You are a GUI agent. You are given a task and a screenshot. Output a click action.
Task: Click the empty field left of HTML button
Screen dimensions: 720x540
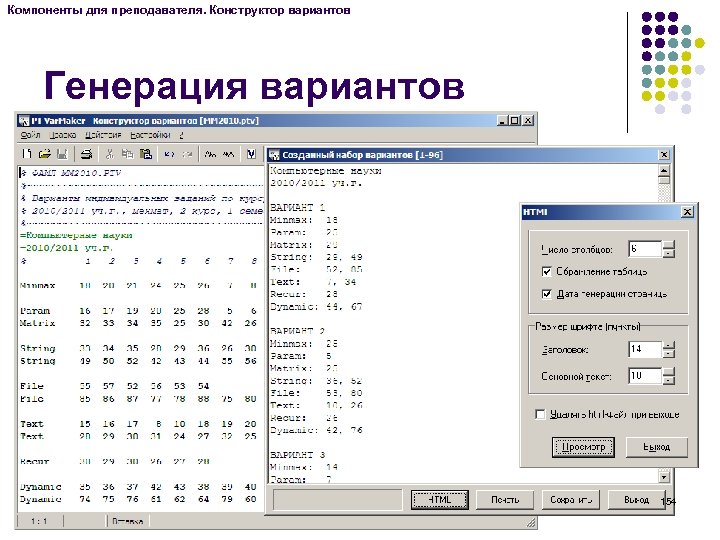pos(338,500)
